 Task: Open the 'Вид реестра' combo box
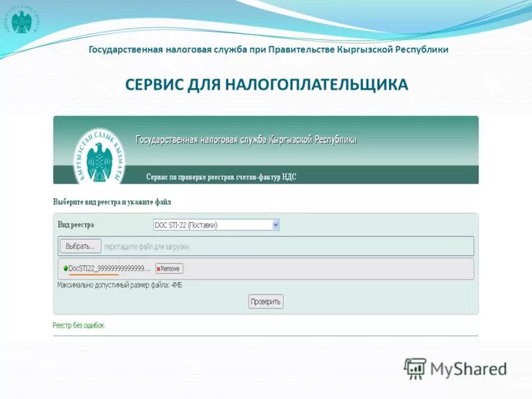coord(213,225)
